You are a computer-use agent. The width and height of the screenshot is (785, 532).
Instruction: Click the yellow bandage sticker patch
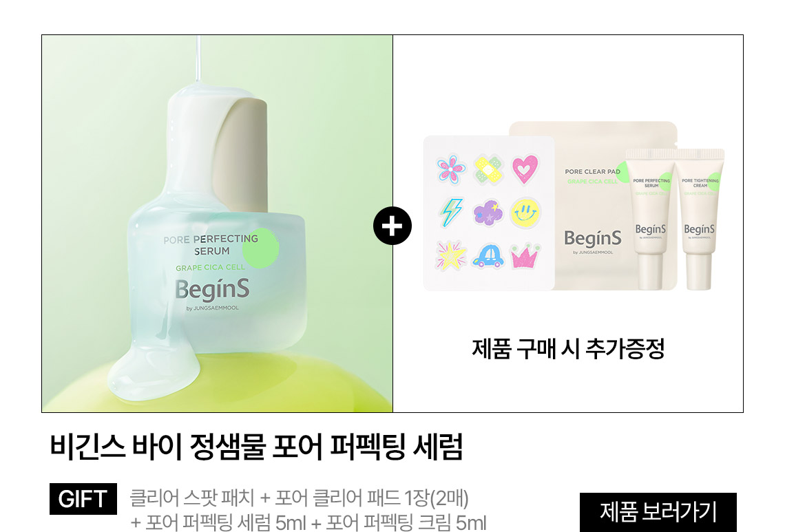[488, 169]
